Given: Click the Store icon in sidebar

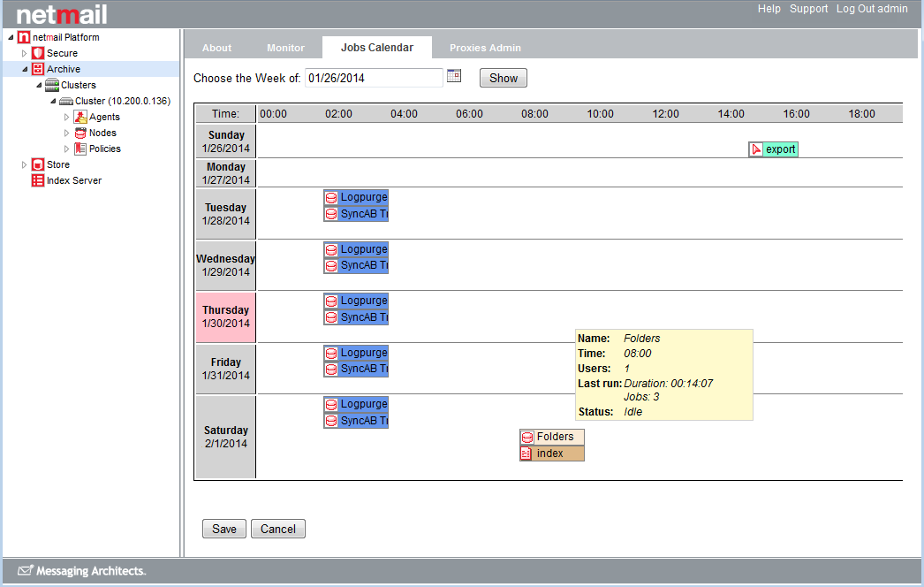Looking at the screenshot, I should [38, 164].
